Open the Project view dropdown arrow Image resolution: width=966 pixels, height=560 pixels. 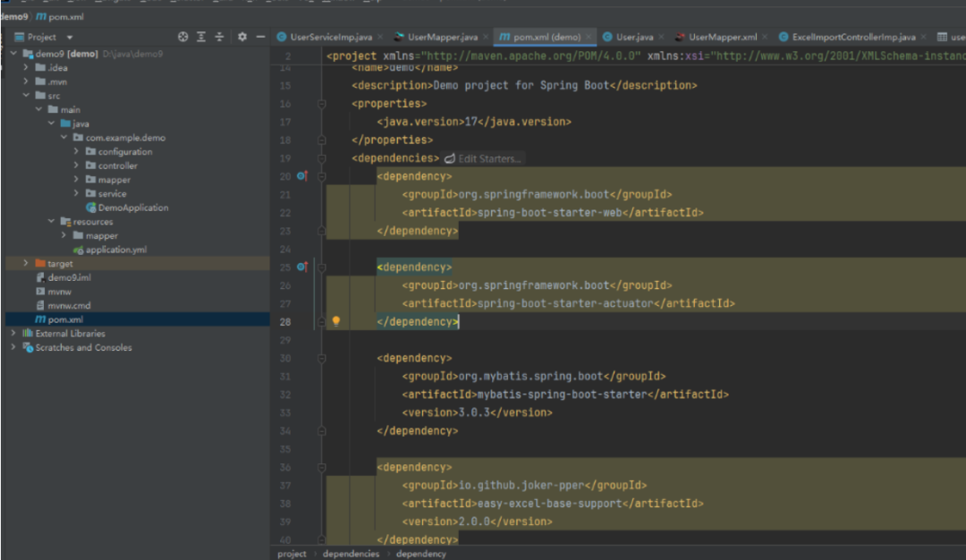coord(70,38)
